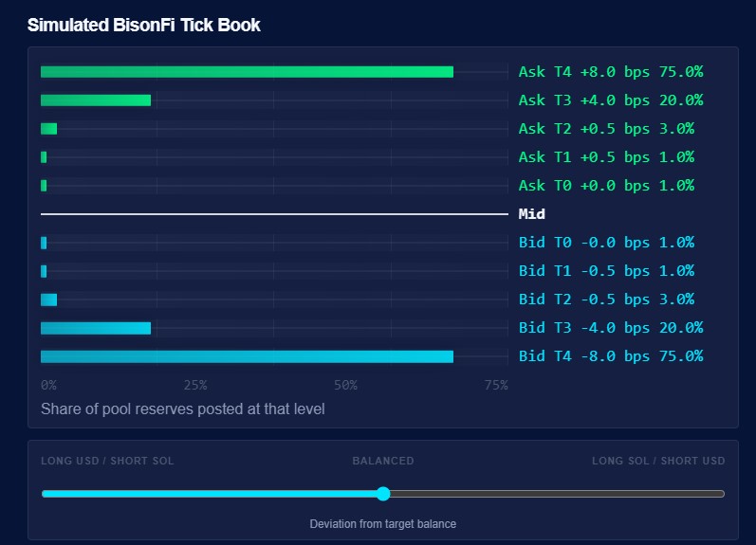This screenshot has height=545, width=756.
Task: Select the 'Ask T0 +0.0 bps 1.0%' label
Action: [606, 186]
